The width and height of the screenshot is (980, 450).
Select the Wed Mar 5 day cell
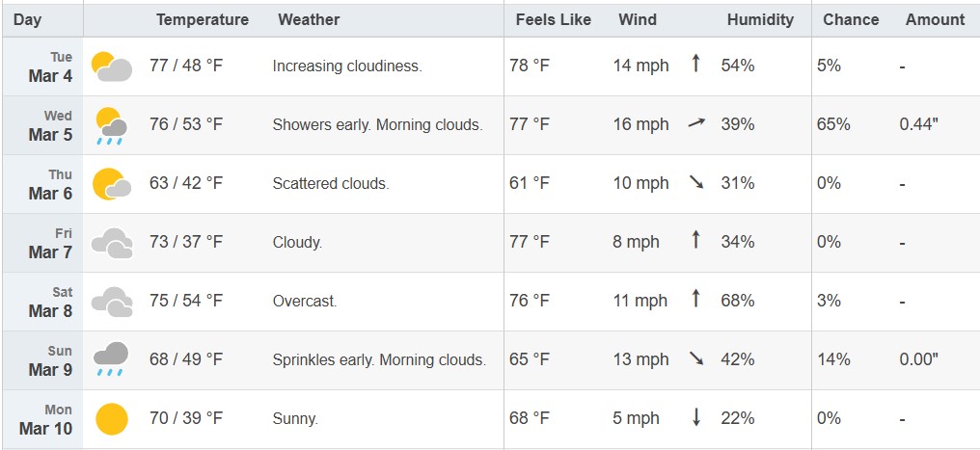click(42, 125)
